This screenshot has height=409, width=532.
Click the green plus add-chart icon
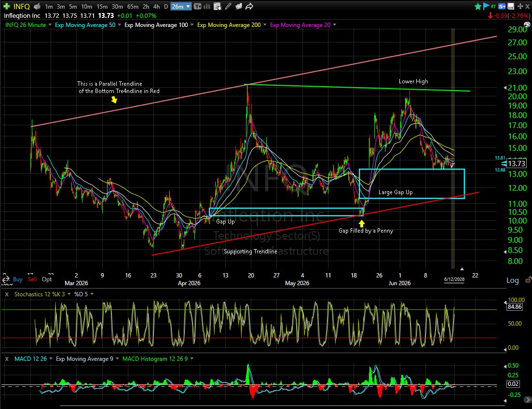pyautogui.click(x=6, y=6)
